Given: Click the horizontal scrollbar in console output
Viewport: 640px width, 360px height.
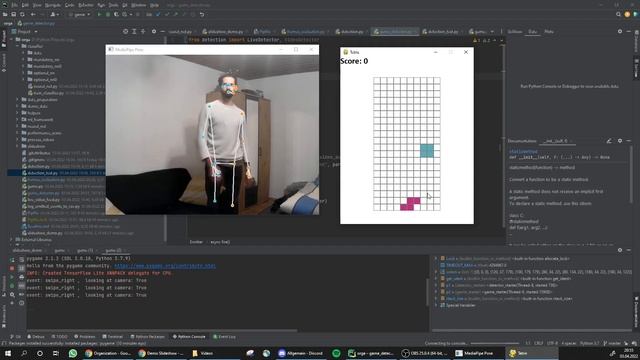Looking at the screenshot, I should coord(161,330).
